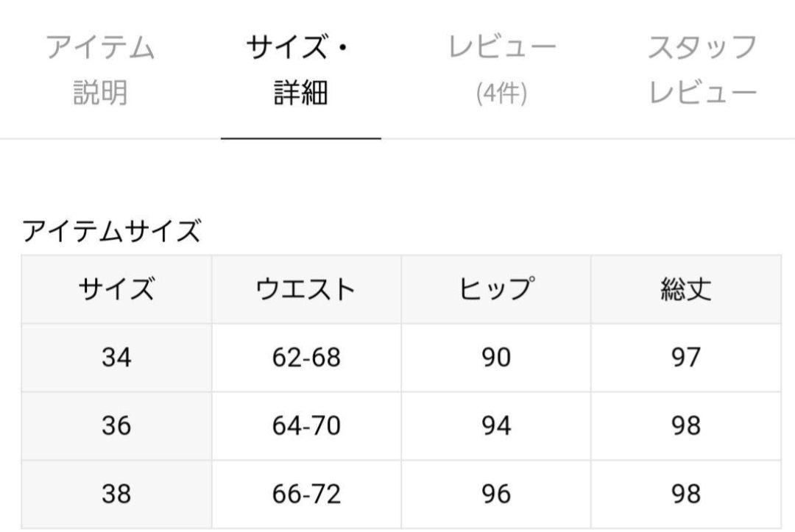Click the hip value 94

point(496,426)
